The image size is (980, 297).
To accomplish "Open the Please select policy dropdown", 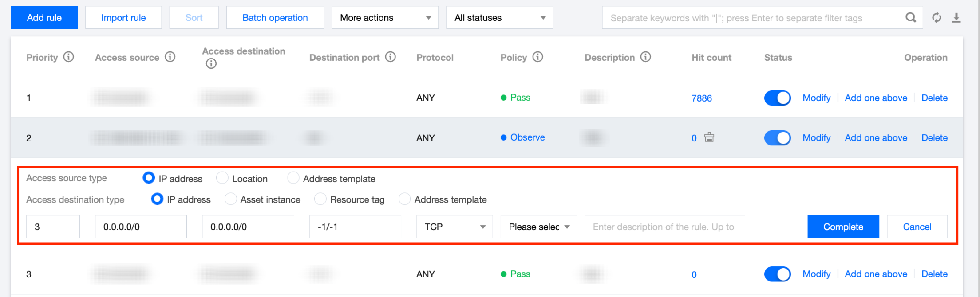I will (538, 227).
